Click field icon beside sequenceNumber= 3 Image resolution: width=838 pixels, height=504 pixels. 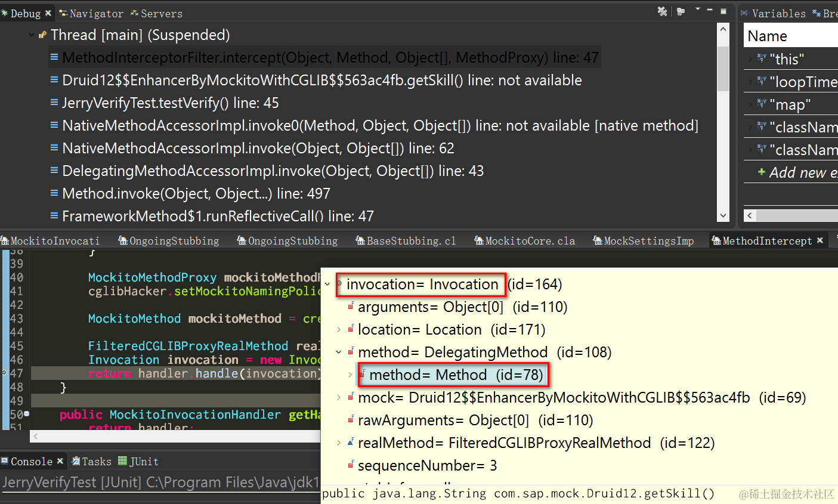coord(351,465)
